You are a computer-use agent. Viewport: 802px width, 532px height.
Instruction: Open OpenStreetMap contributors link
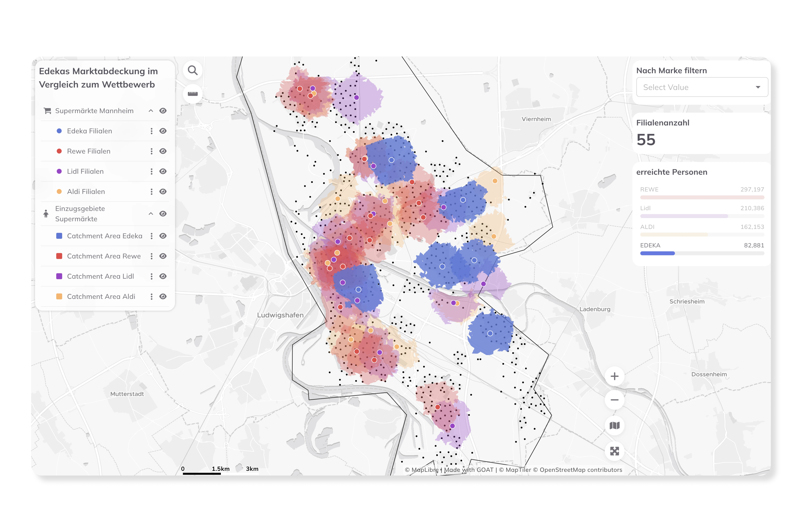578,470
